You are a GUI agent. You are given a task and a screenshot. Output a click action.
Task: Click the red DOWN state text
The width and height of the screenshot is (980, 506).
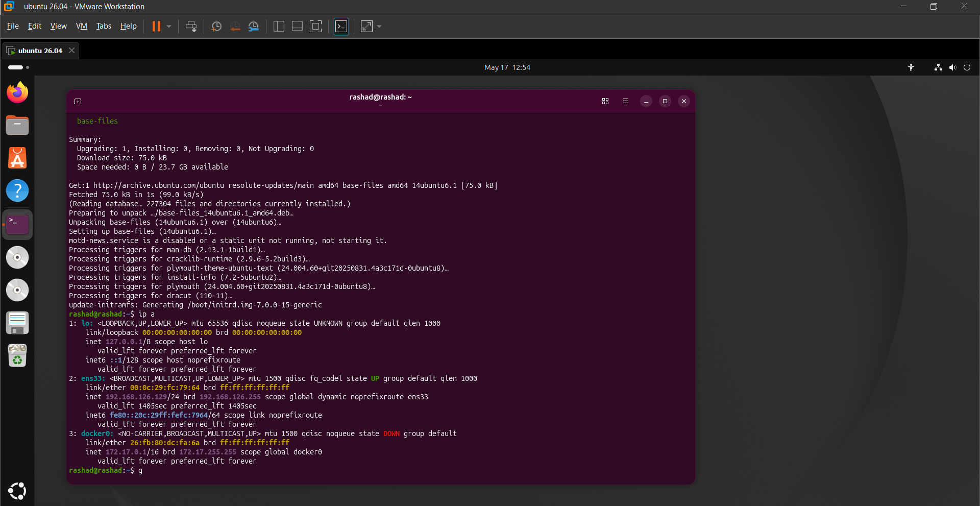(x=391, y=433)
